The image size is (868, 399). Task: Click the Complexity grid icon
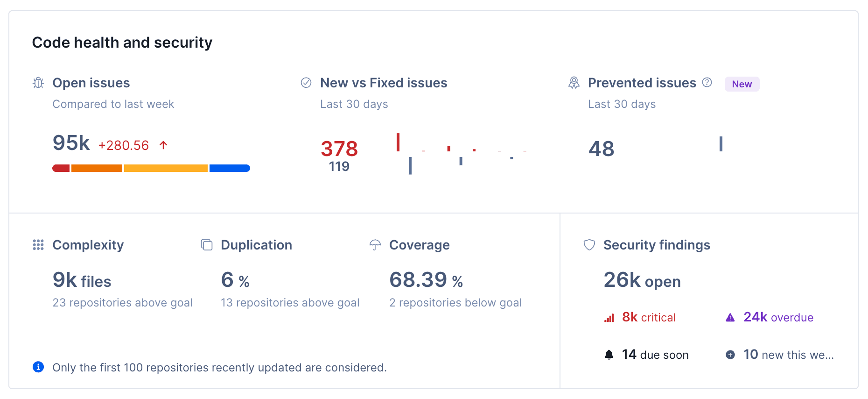[x=38, y=244]
